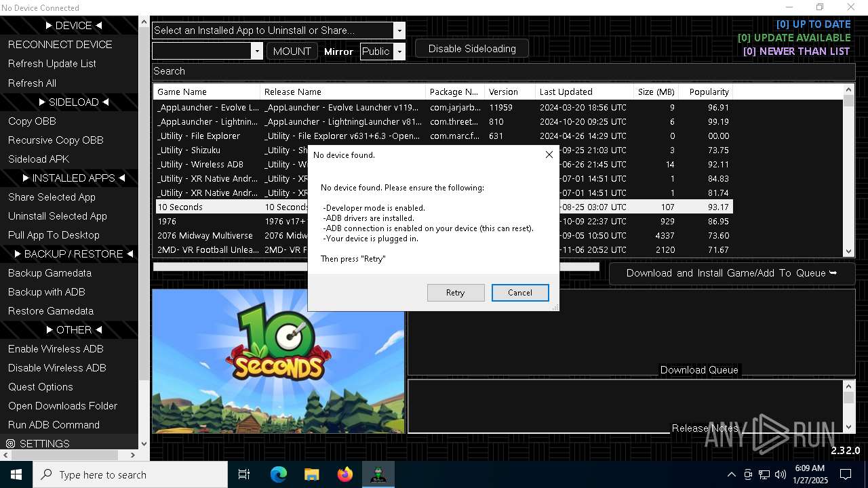Click UP TO DATE filter label

click(x=813, y=24)
